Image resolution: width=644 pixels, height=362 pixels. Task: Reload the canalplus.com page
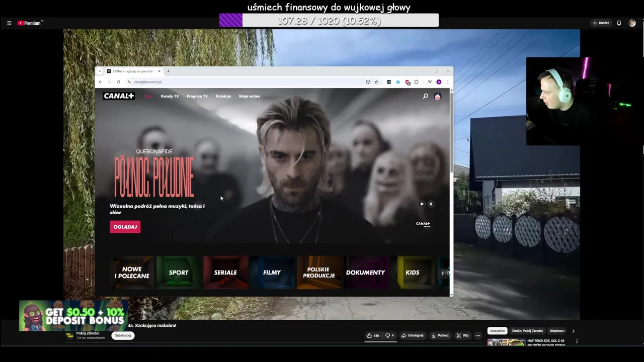click(x=118, y=82)
